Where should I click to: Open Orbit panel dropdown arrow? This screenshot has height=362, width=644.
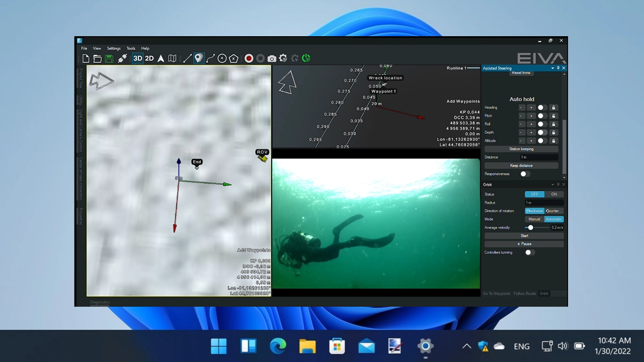(552, 185)
